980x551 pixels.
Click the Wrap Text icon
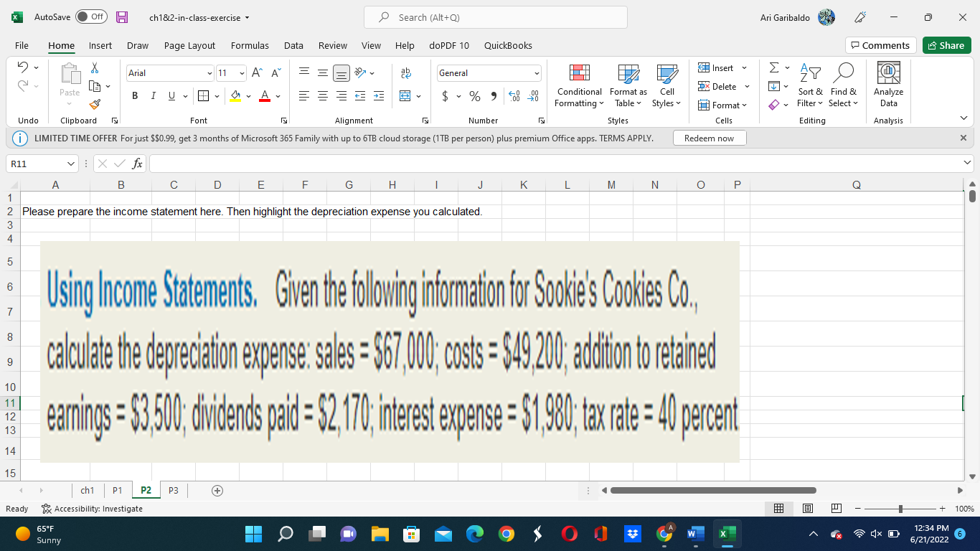point(405,73)
